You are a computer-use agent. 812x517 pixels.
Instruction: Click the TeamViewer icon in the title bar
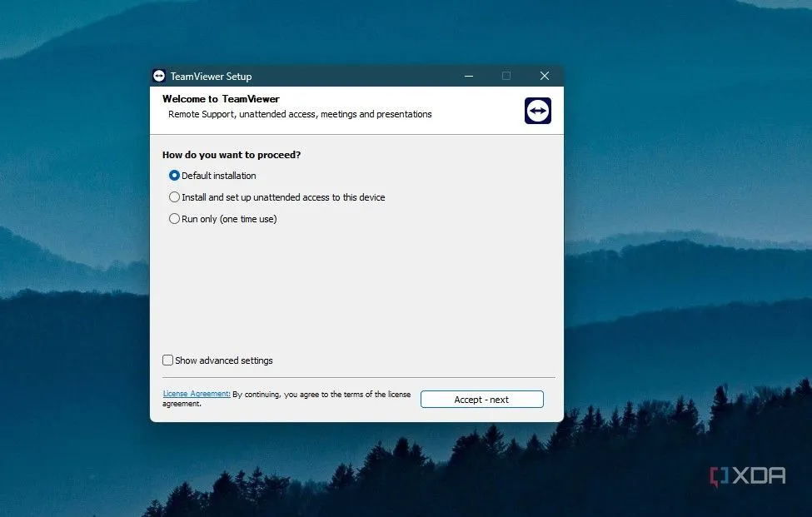click(159, 76)
